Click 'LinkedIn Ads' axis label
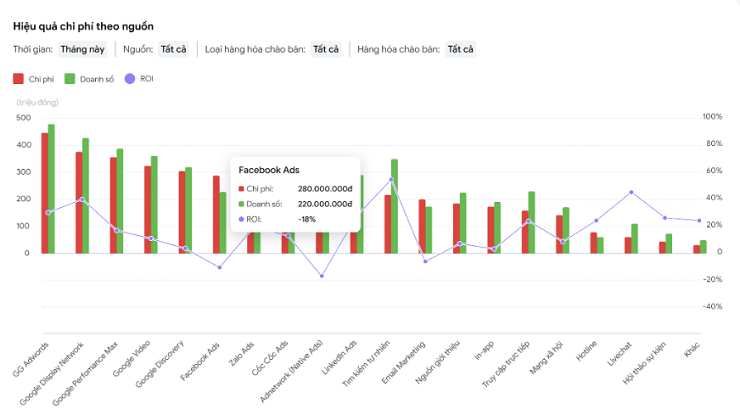Viewport: 740px width, 409px height. pyautogui.click(x=339, y=358)
